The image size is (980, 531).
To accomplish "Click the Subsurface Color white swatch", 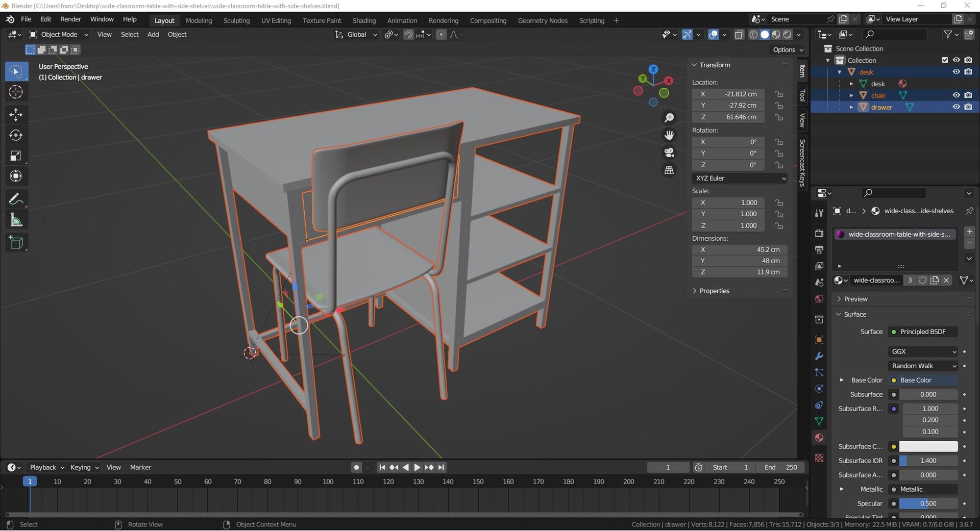I will [x=928, y=446].
